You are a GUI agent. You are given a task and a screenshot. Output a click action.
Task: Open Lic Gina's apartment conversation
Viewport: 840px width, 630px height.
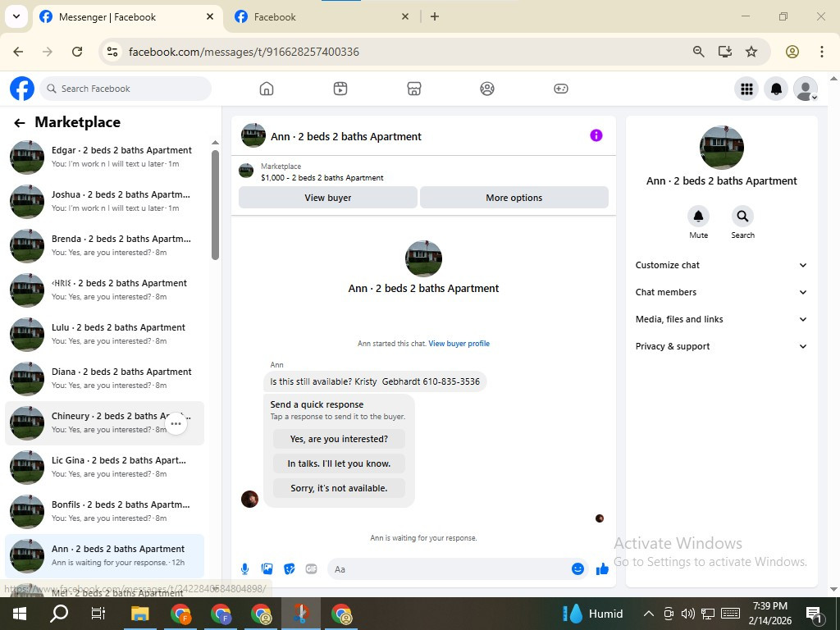pyautogui.click(x=104, y=467)
